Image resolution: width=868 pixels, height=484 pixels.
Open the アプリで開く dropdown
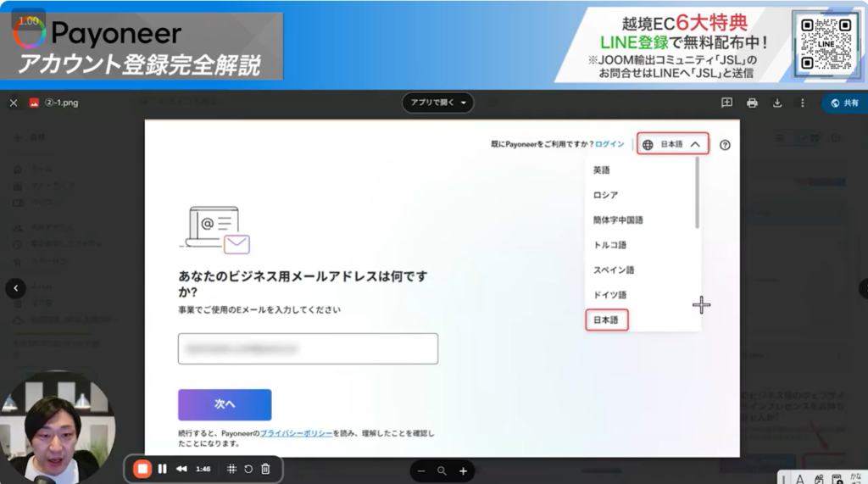[437, 103]
